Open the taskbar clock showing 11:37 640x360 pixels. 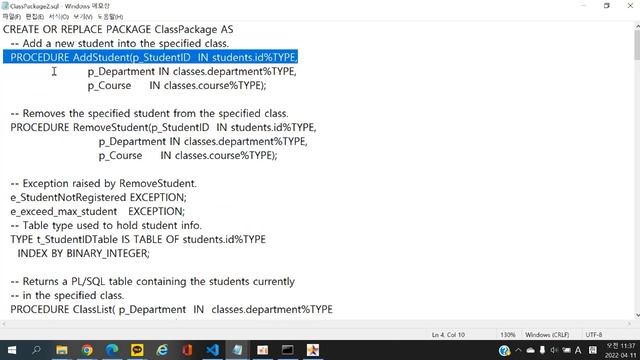(620, 350)
